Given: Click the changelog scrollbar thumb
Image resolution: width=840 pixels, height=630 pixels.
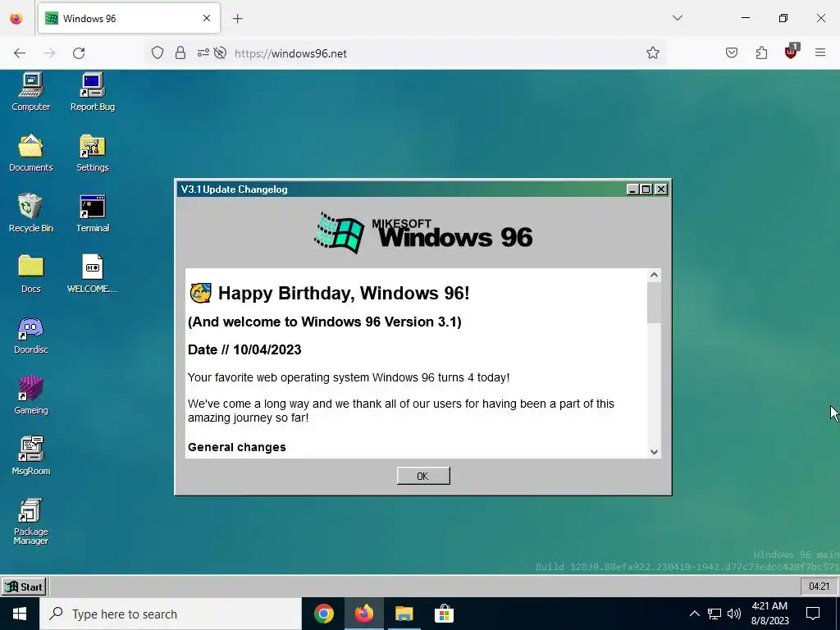Looking at the screenshot, I should click(x=654, y=303).
